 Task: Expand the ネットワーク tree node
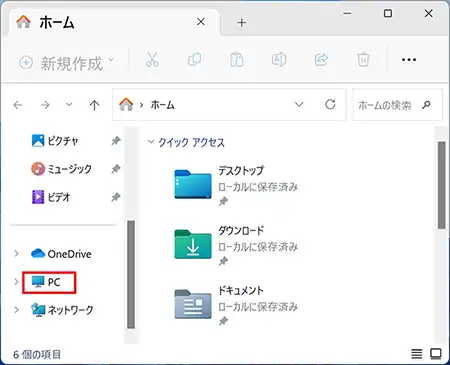click(x=16, y=310)
